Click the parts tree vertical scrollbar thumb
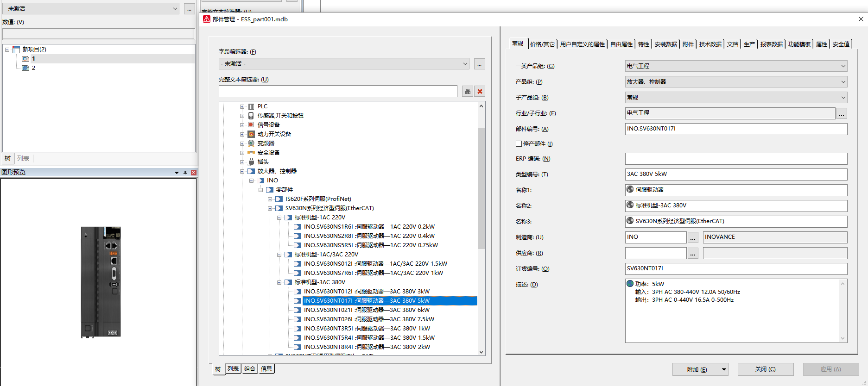The height and width of the screenshot is (386, 868). pos(481,188)
